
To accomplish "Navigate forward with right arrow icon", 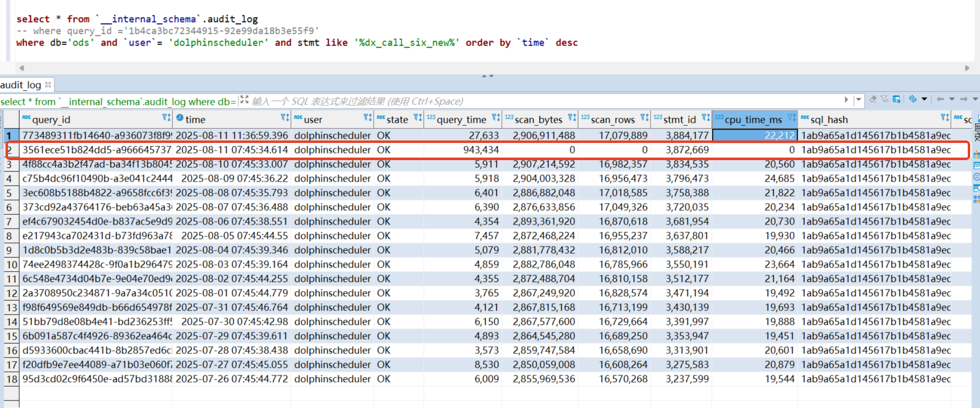I will pos(964,99).
